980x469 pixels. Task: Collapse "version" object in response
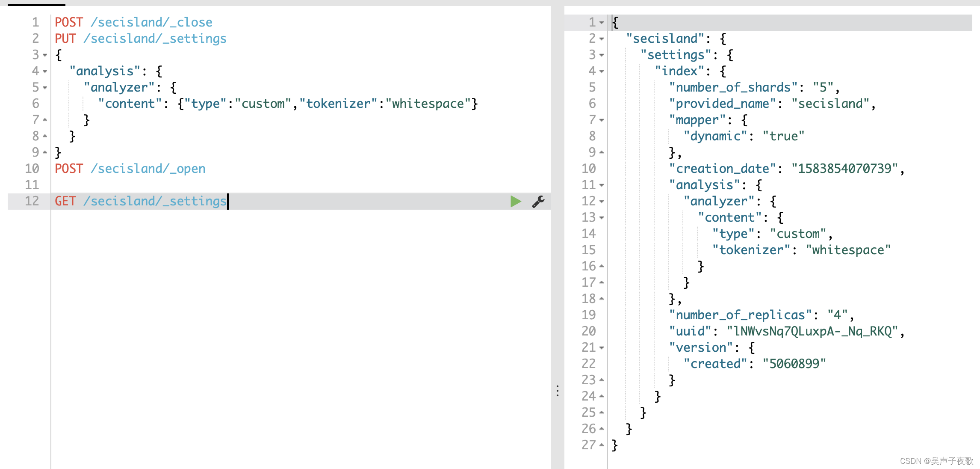(x=602, y=347)
